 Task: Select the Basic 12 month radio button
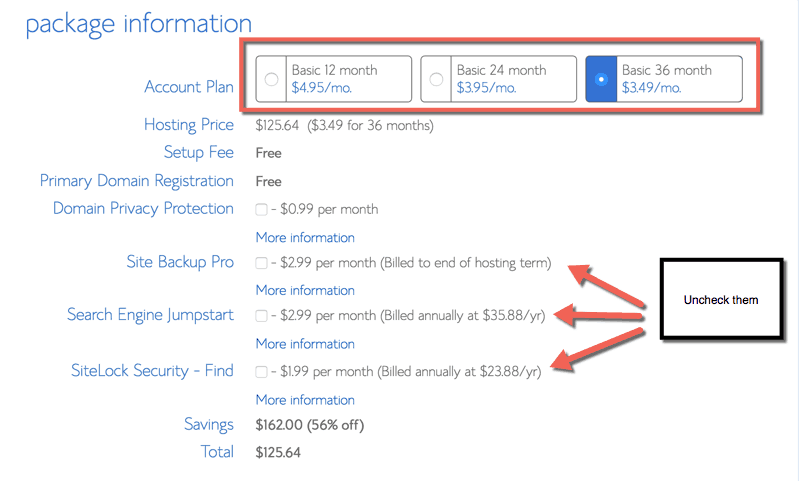click(271, 79)
